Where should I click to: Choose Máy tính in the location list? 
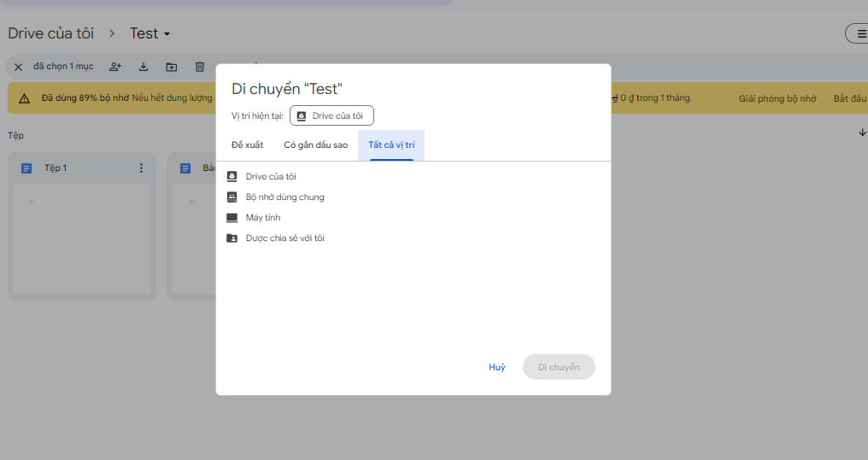click(262, 218)
